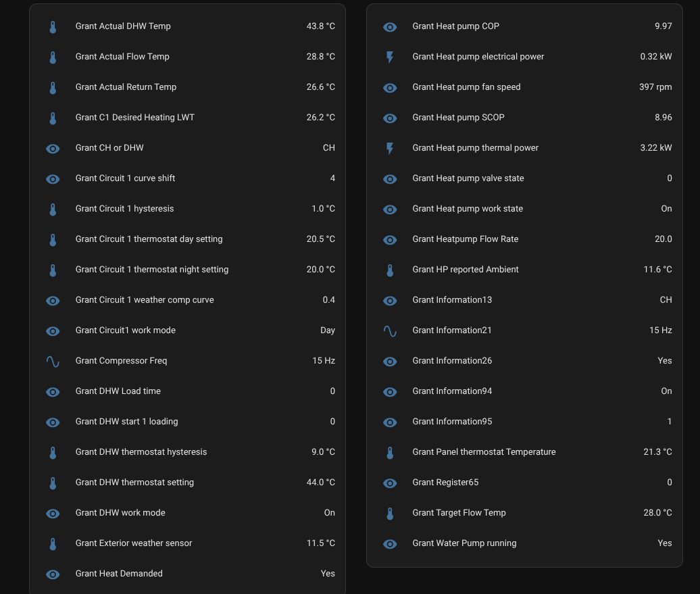Click flash icon beside Heat pump thermal power
The height and width of the screenshot is (594, 700).
[x=390, y=149]
